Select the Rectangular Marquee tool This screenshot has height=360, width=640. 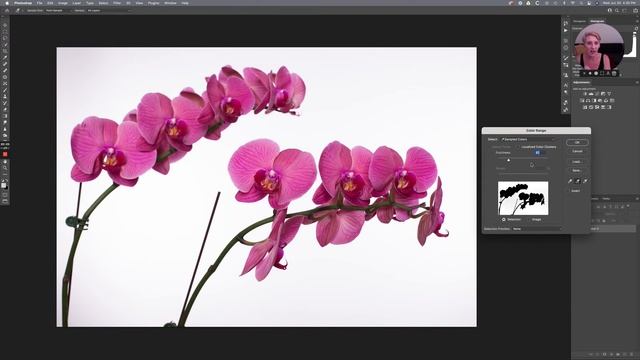tap(5, 32)
